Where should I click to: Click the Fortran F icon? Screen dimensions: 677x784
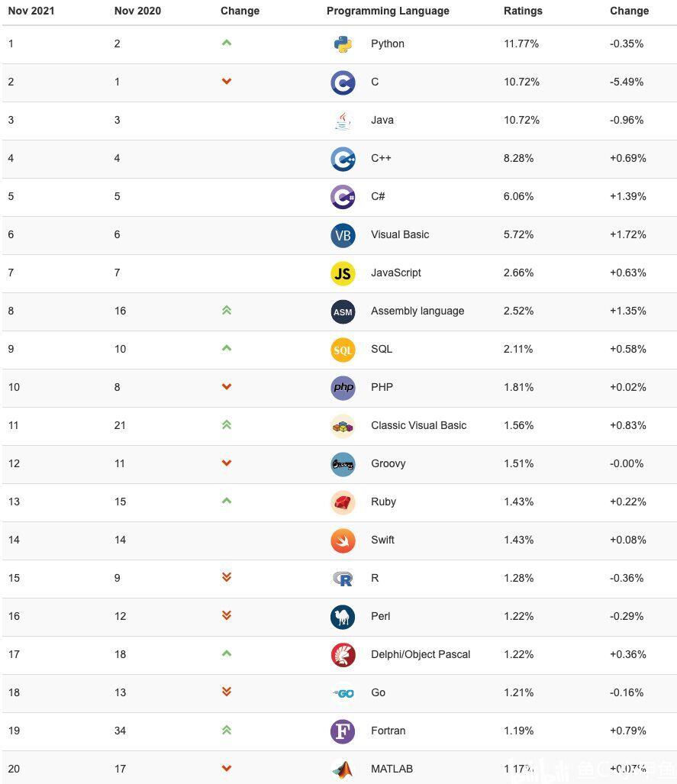pos(343,731)
